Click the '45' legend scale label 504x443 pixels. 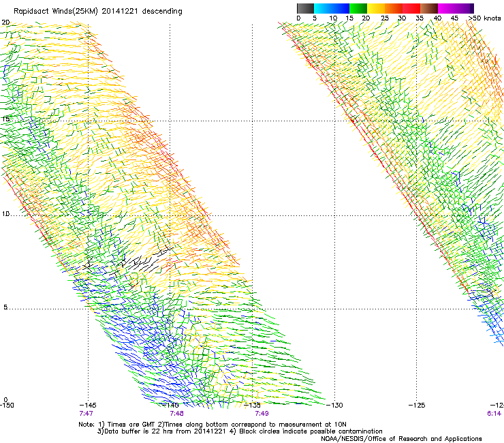click(454, 18)
